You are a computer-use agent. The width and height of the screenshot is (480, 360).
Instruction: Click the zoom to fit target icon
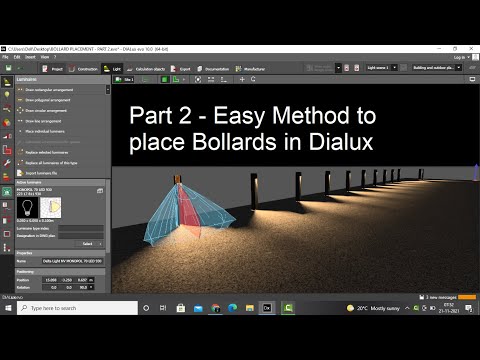[x=198, y=79]
